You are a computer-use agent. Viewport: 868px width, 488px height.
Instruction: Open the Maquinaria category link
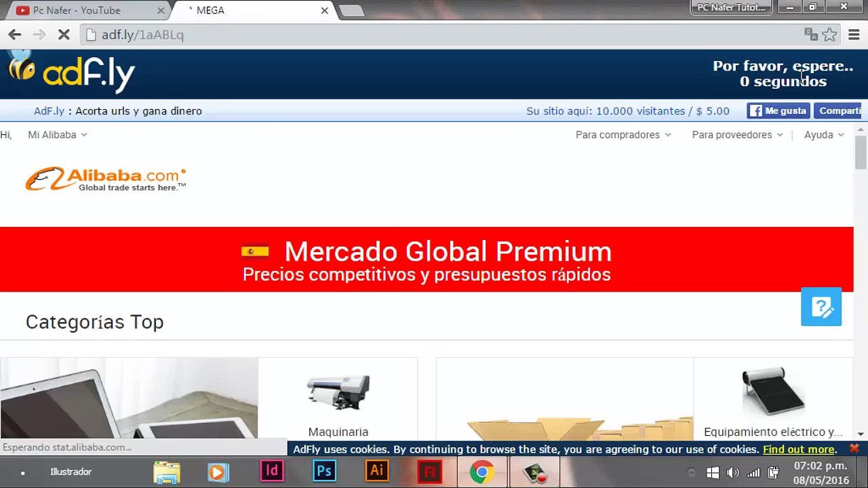coord(338,432)
